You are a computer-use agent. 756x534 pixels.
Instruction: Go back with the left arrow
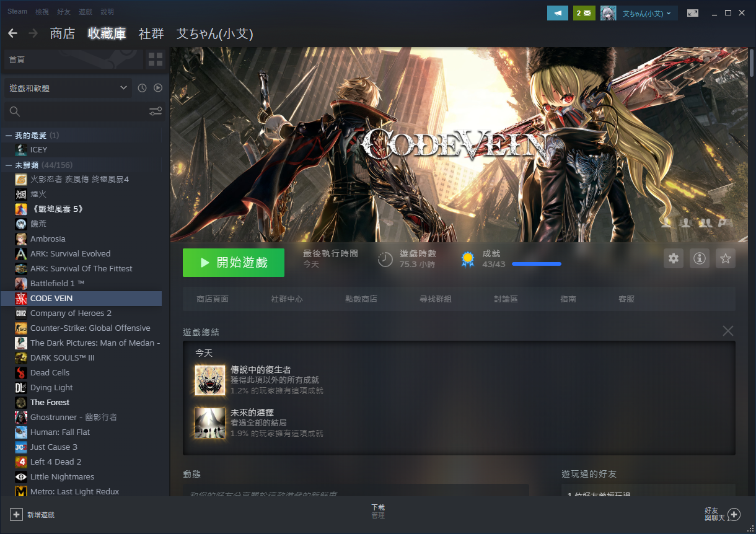(x=13, y=33)
